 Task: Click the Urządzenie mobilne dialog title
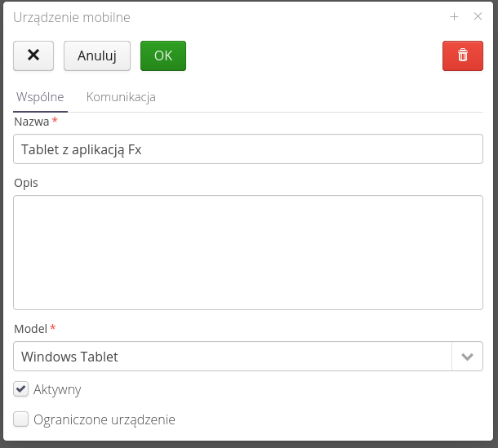[72, 17]
